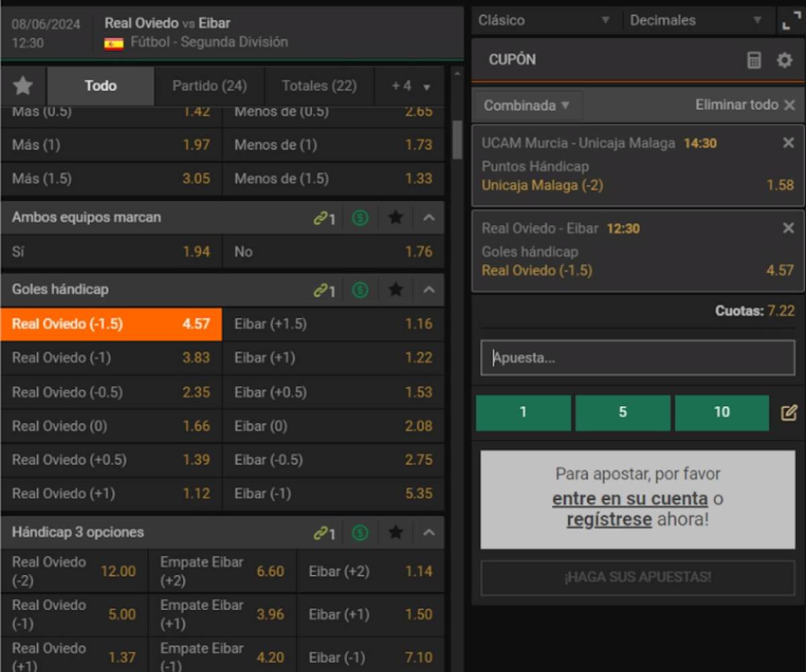Screen dimensions: 806x672
Task: Open the Clásico view dropdown
Action: click(x=545, y=21)
